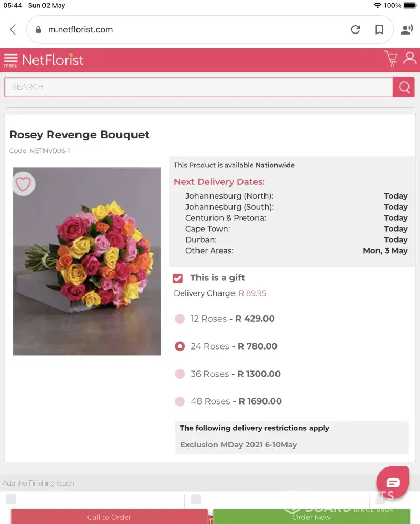420x524 pixels.
Task: Choose the 36 Roses option
Action: pos(180,374)
